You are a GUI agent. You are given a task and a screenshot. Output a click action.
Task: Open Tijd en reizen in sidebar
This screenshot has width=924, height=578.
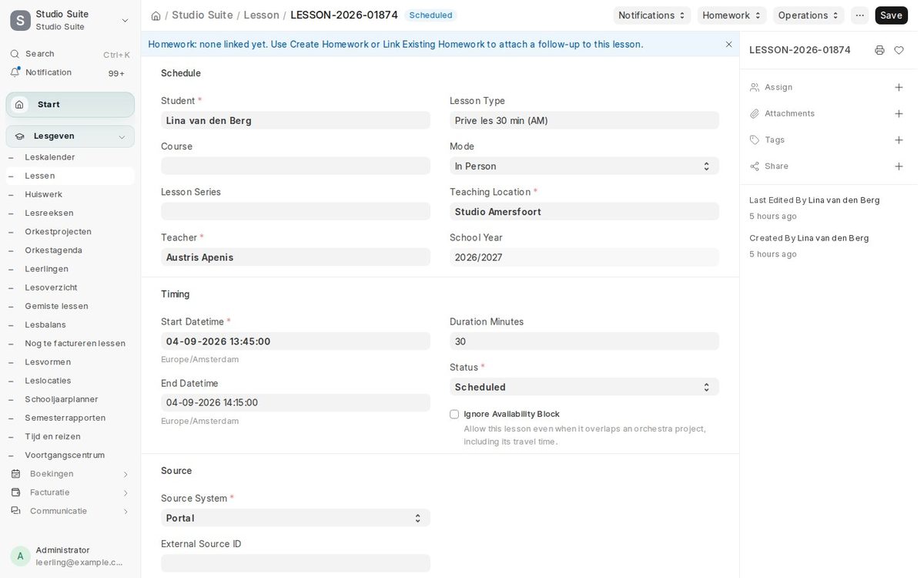point(52,437)
